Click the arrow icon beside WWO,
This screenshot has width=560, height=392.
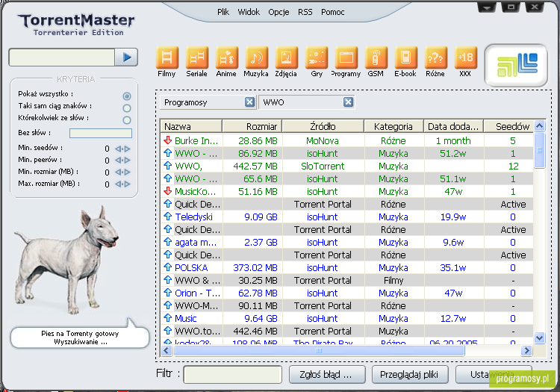click(168, 166)
